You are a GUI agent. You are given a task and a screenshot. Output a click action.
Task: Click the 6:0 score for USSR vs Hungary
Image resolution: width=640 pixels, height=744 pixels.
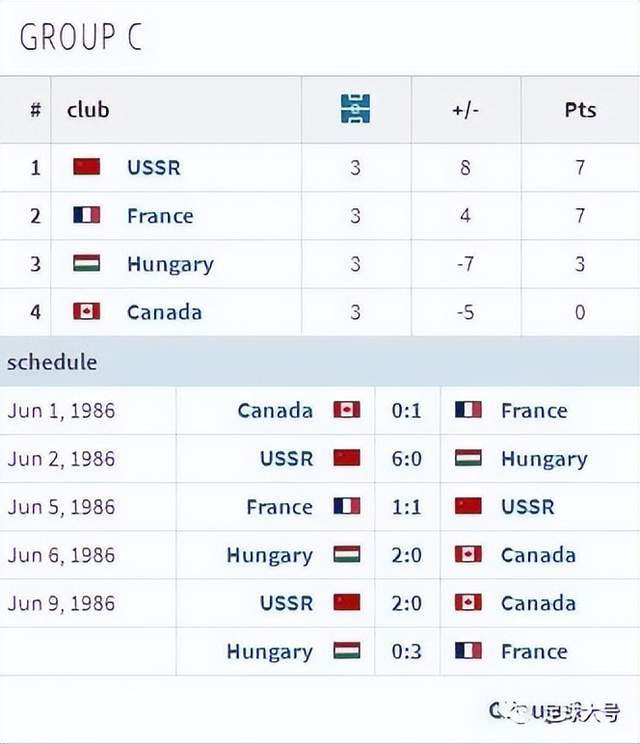[x=407, y=459]
